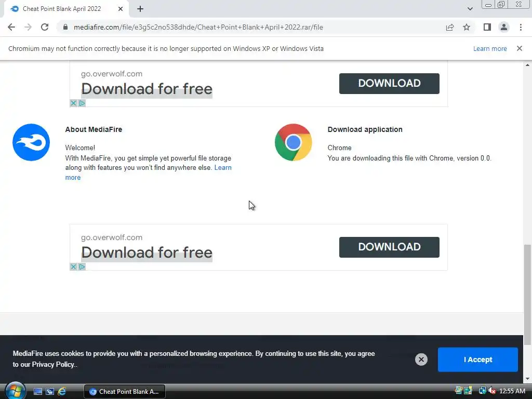
Task: Click the 12:55 AM clock
Action: click(x=512, y=391)
